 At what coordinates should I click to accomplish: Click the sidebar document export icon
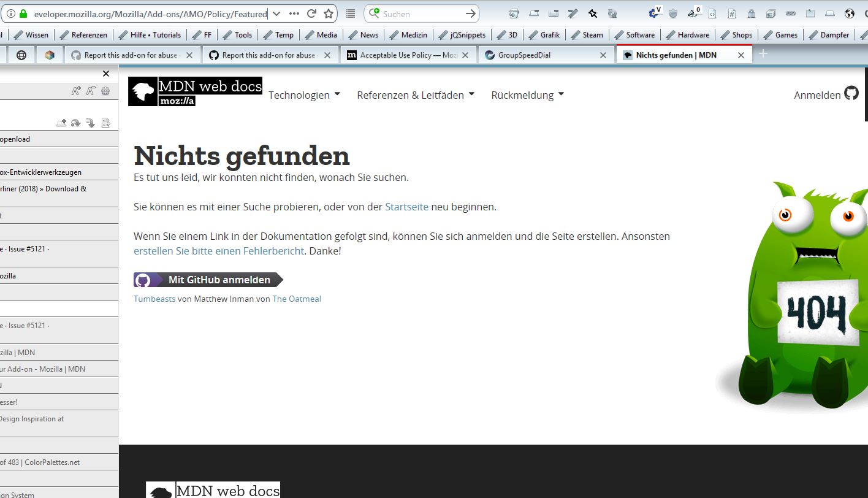pos(105,123)
